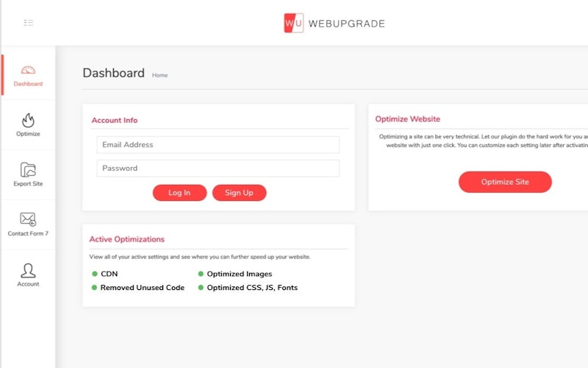The width and height of the screenshot is (588, 368).
Task: Click the Dashboard page heading
Action: point(114,73)
